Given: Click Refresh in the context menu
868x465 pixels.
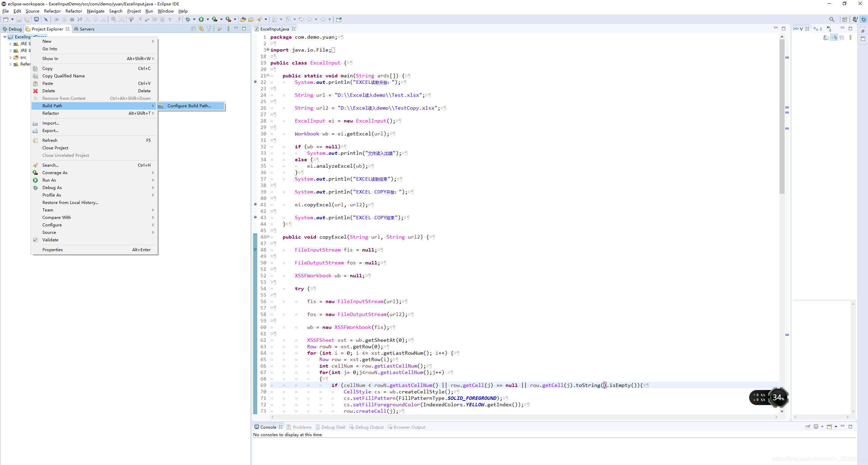Looking at the screenshot, I should 50,140.
